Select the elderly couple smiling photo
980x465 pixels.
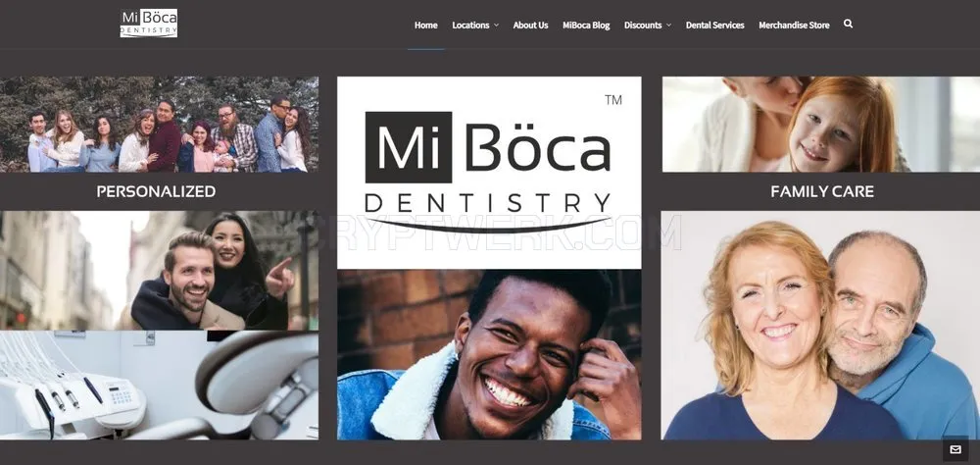821,326
